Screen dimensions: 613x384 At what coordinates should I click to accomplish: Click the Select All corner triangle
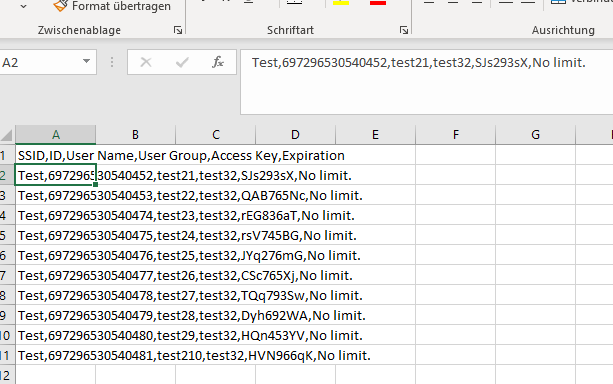tap(7, 135)
